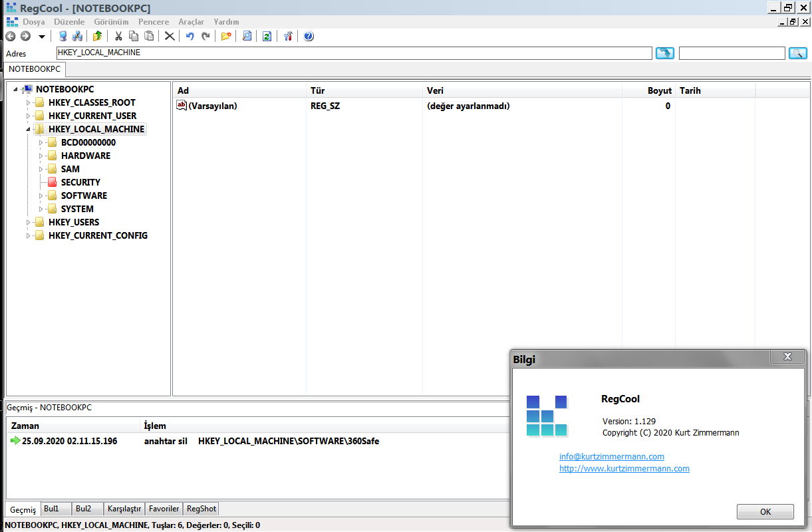
Task: Collapse the HKEY_LOCAL_MACHINE node
Action: coord(28,129)
